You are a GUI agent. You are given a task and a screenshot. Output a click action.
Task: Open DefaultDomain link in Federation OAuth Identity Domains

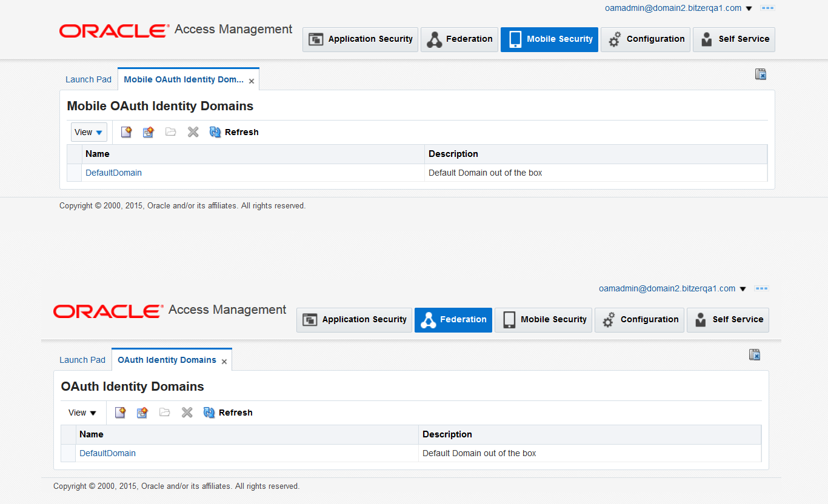click(107, 453)
